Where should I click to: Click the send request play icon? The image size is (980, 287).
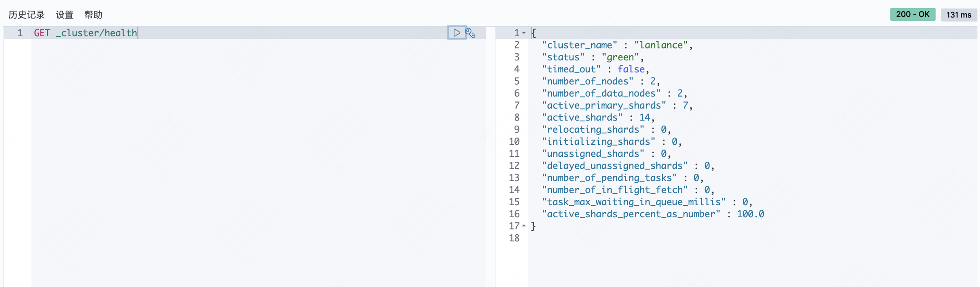click(x=456, y=33)
